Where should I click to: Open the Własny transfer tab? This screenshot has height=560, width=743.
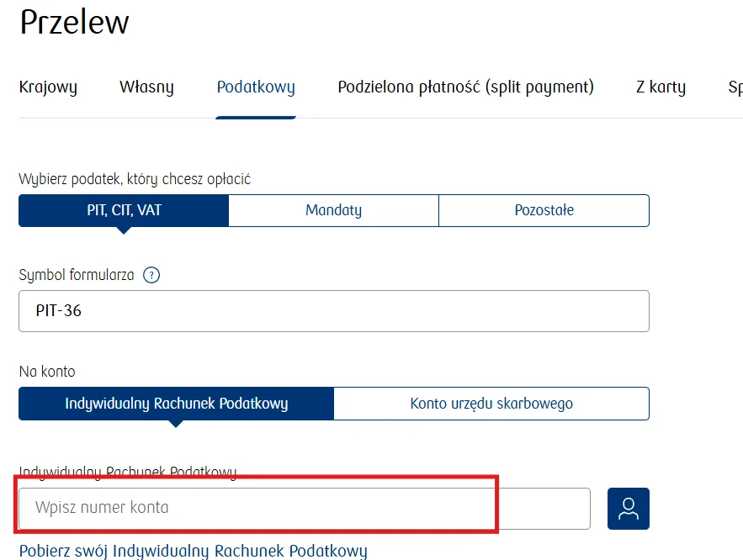coord(146,87)
